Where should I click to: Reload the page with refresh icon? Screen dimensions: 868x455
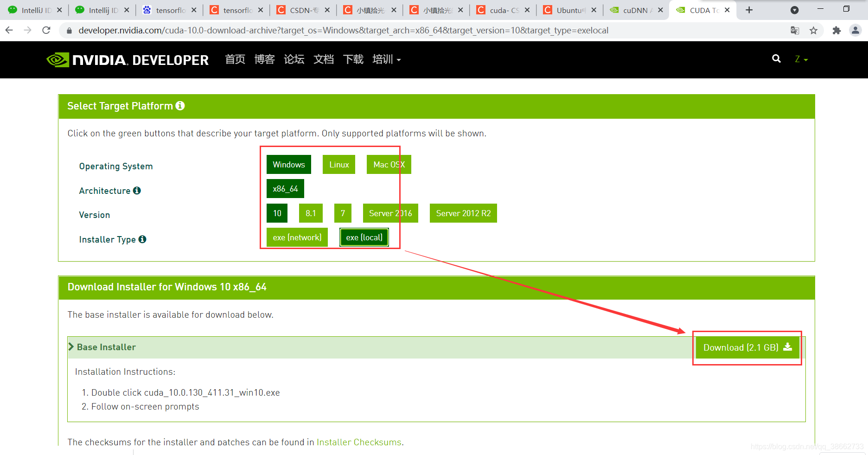46,30
